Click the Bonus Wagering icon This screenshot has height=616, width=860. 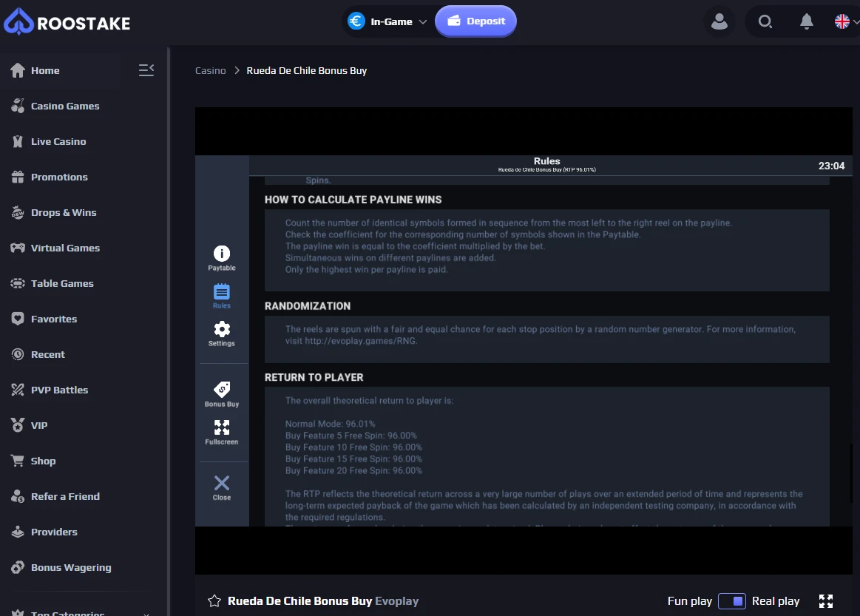[18, 567]
